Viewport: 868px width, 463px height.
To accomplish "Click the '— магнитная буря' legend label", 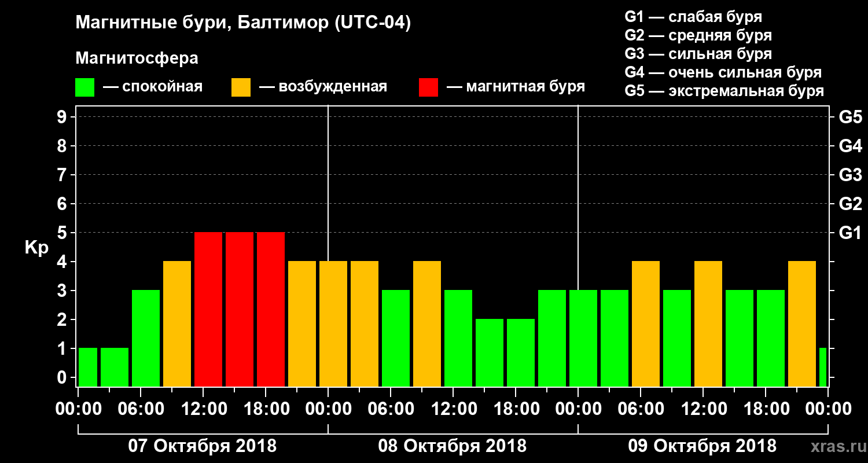I will (x=516, y=87).
